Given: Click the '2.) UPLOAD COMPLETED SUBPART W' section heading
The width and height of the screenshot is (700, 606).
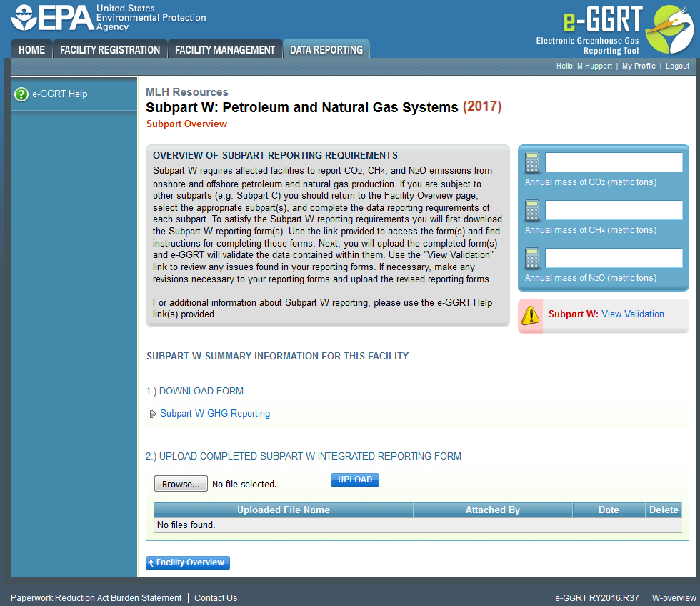Looking at the screenshot, I should click(304, 456).
